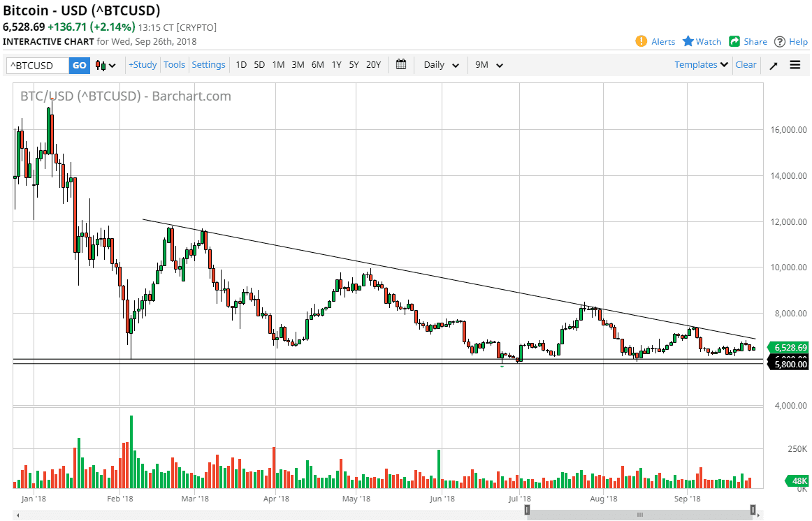The image size is (812, 521).
Task: Expand the 9M period dropdown
Action: click(x=488, y=64)
